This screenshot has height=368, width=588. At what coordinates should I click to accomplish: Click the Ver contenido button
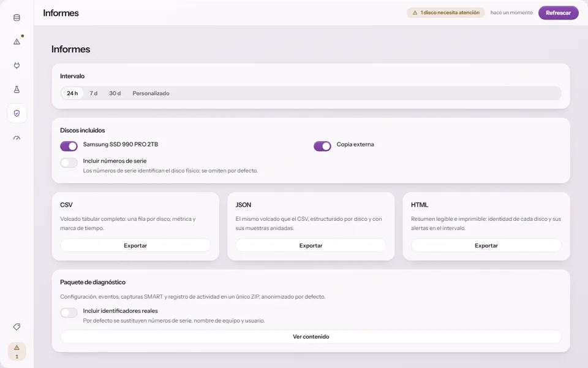coord(311,337)
